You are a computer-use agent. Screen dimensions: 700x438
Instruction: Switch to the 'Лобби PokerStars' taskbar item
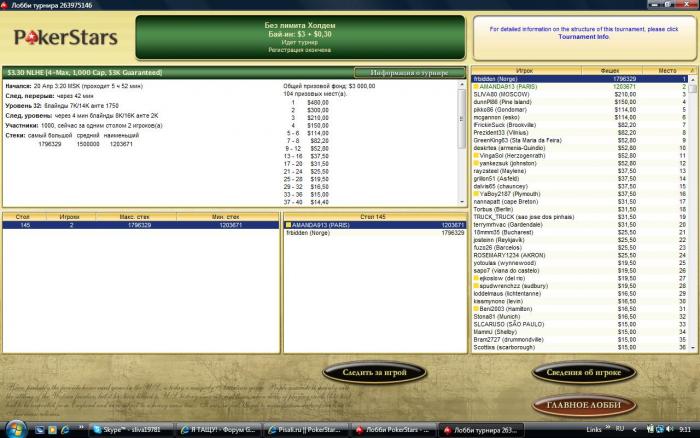pos(393,430)
